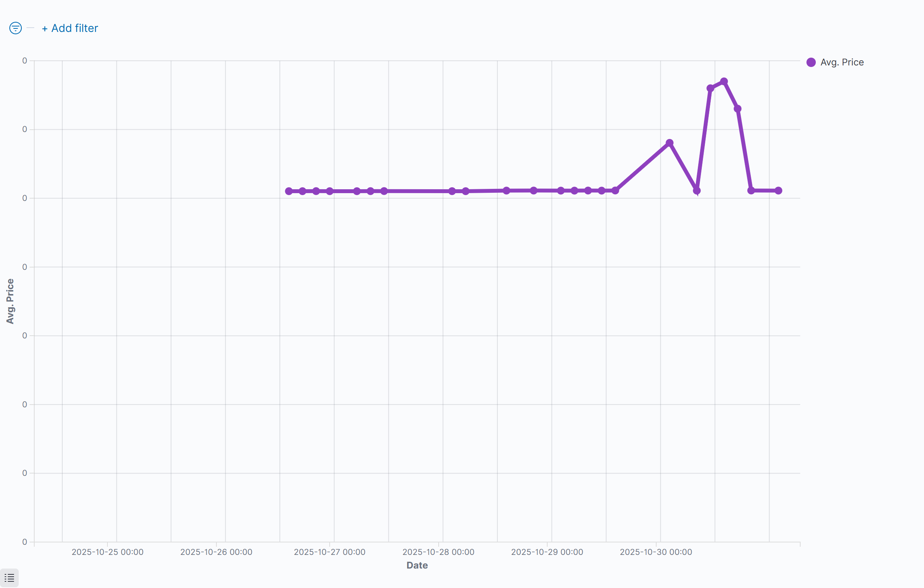This screenshot has width=924, height=588.
Task: Click the 2025-10-30 00:00 axis label
Action: [656, 552]
